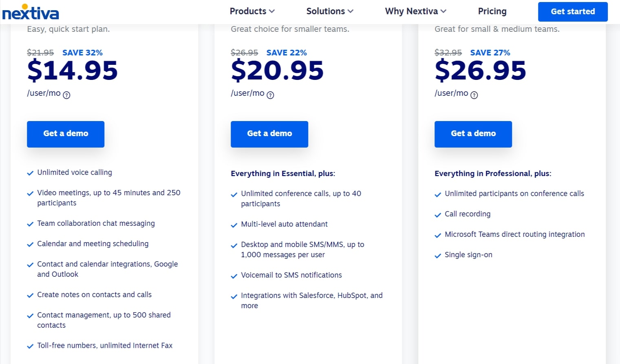Open the Solutions dropdown menu
This screenshot has width=620, height=364.
329,11
